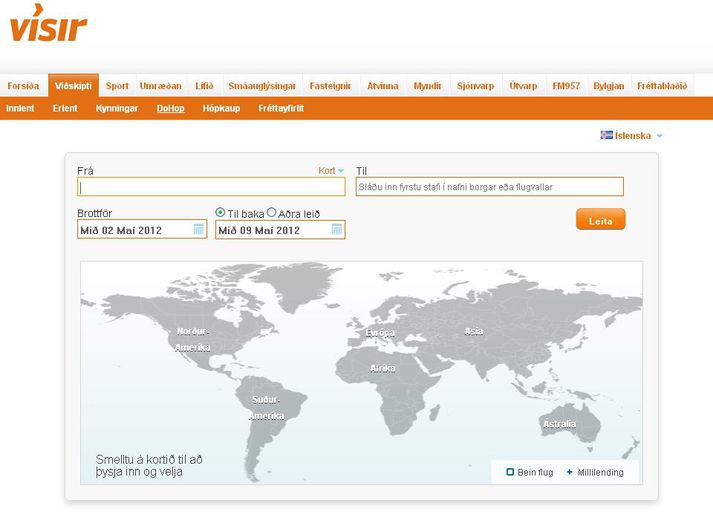This screenshot has width=713, height=512.
Task: Select the Til baka radio button
Action: coord(220,212)
